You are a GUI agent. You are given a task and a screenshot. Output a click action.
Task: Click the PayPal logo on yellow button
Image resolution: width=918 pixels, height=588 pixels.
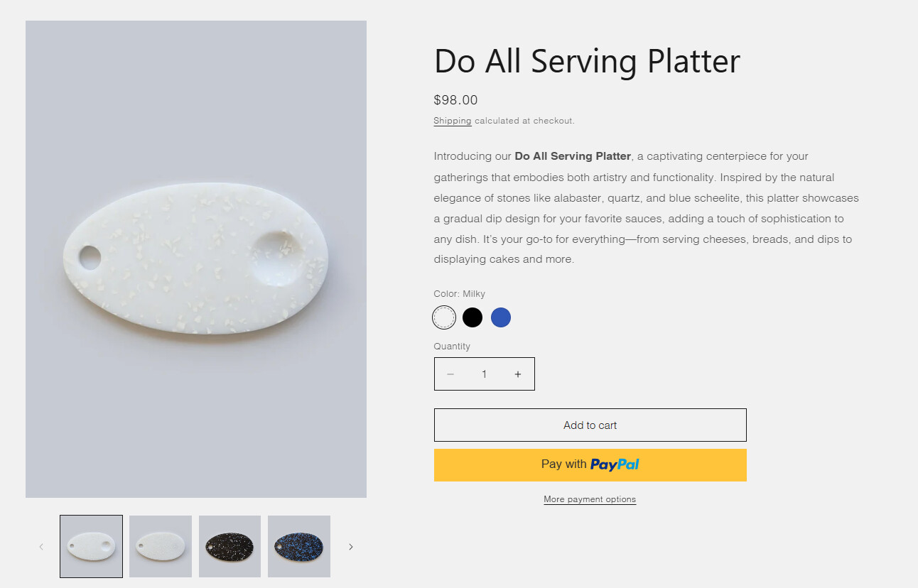click(615, 465)
